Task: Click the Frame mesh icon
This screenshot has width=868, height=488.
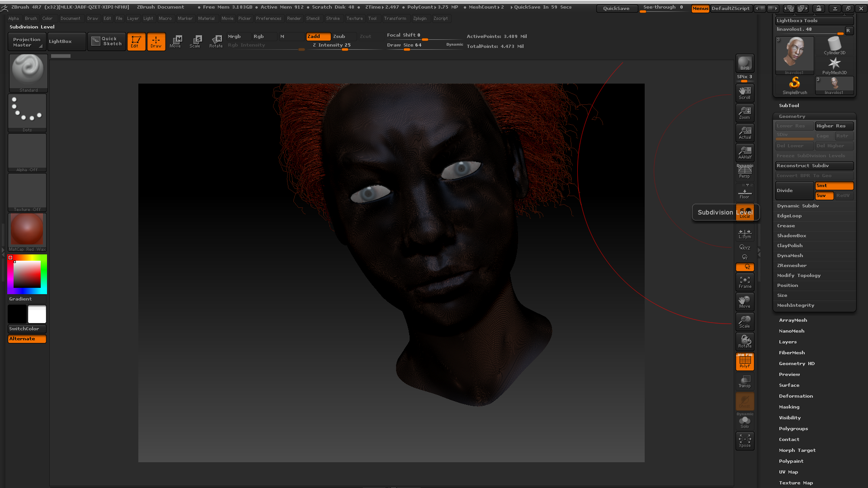Action: click(x=745, y=282)
